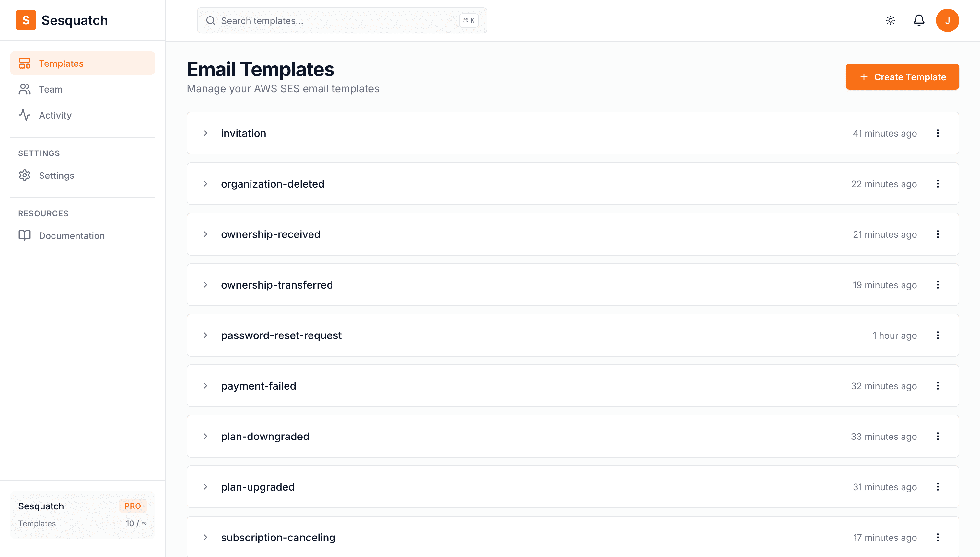Click the search magnifier icon
This screenshot has height=557, width=980.
211,20
